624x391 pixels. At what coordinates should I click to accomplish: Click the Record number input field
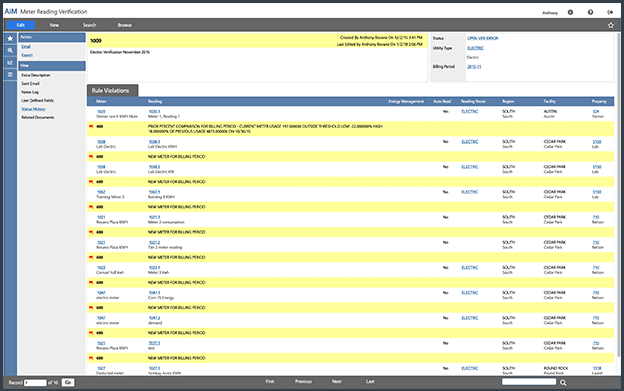click(x=35, y=383)
